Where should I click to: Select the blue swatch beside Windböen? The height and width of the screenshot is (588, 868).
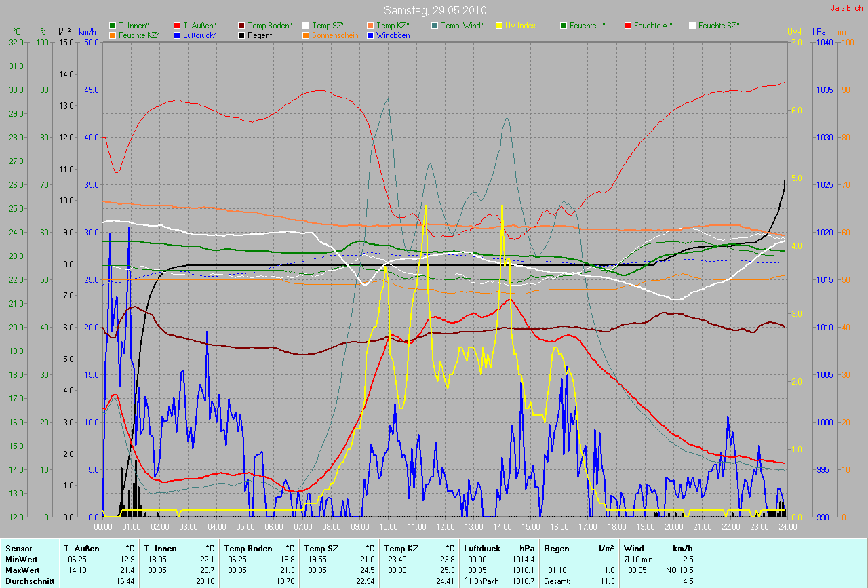pos(370,35)
